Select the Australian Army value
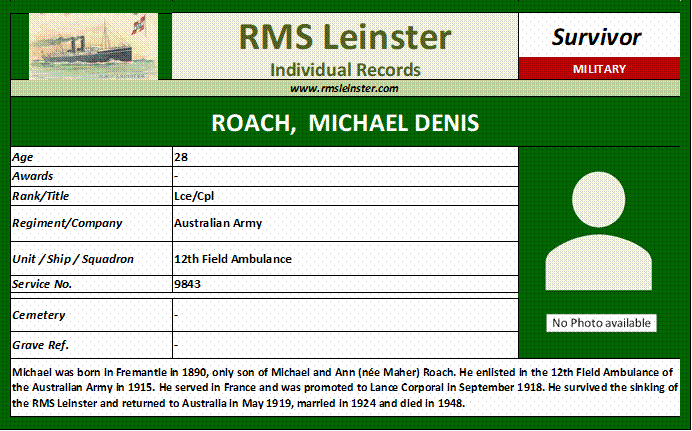 218,223
